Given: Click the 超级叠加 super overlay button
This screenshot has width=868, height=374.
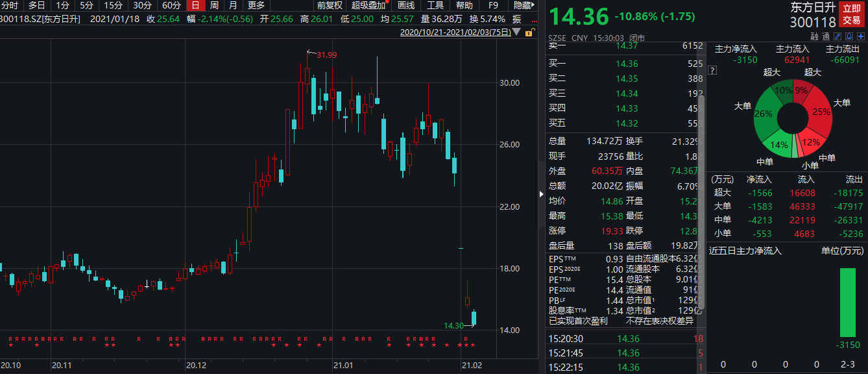Looking at the screenshot, I should [368, 5].
